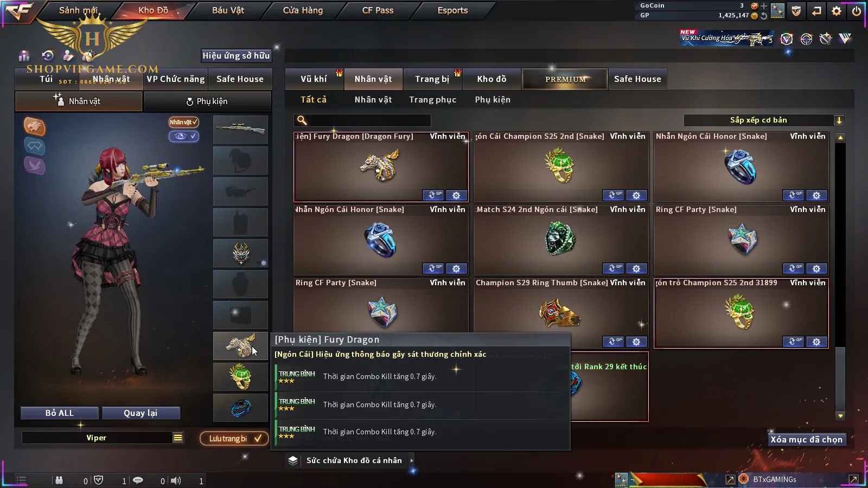The height and width of the screenshot is (488, 868).
Task: Click GP repair icon on Ring CF Party
Action: pos(793,268)
